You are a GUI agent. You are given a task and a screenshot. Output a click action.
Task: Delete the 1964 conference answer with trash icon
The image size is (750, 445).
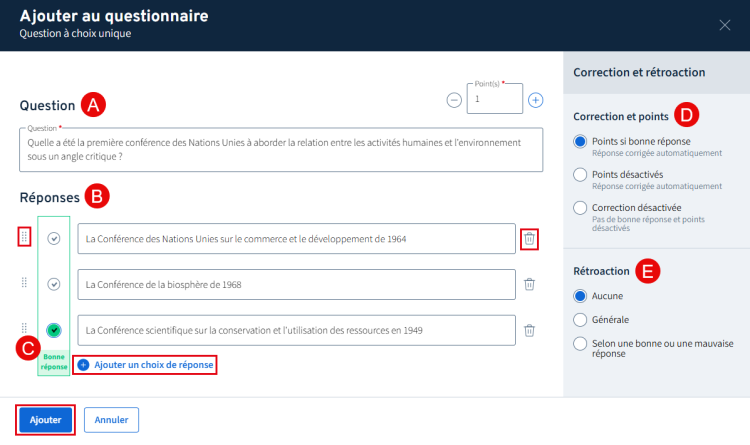(x=530, y=238)
